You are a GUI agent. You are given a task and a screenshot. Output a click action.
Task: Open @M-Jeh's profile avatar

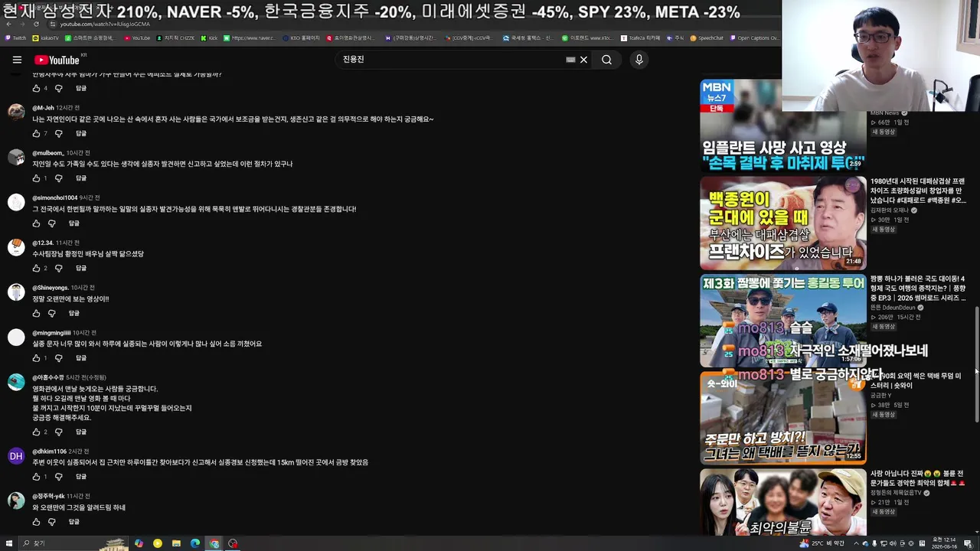16,112
